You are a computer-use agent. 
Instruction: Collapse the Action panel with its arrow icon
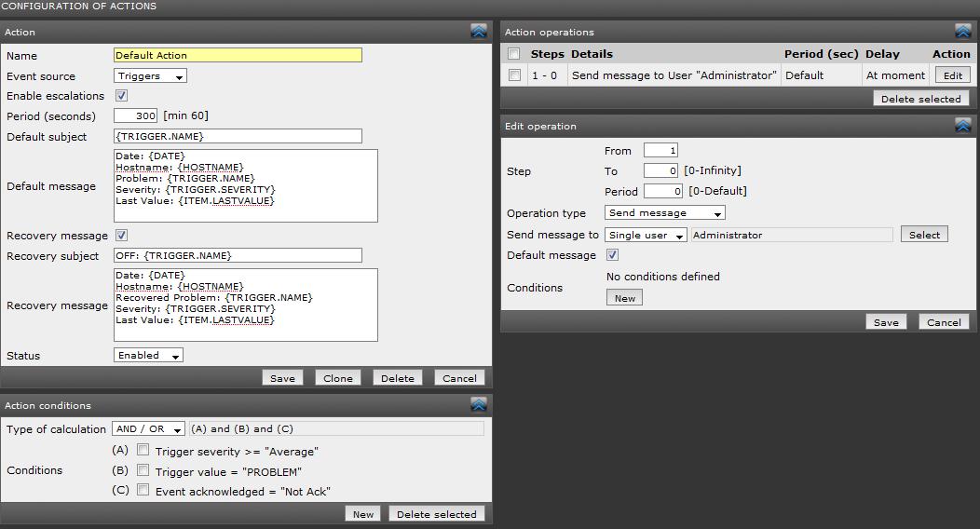pyautogui.click(x=479, y=32)
